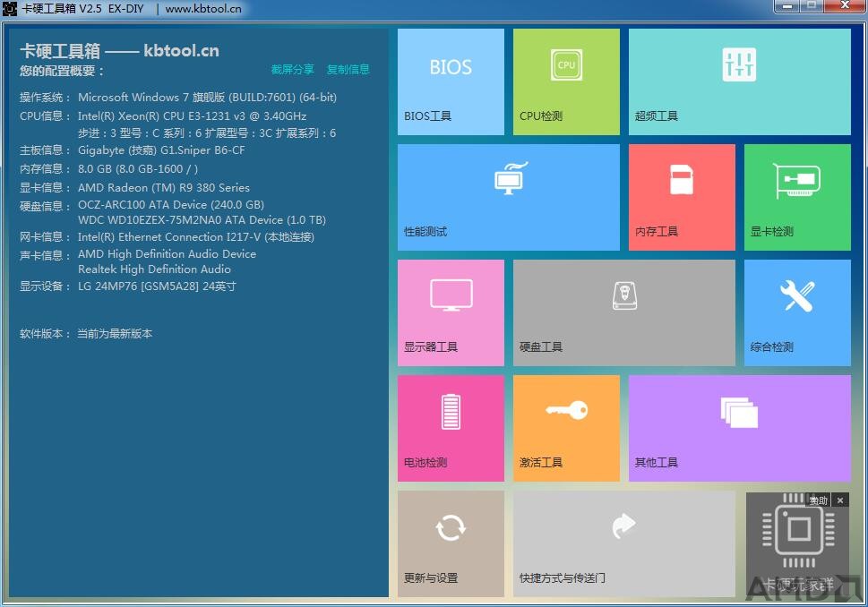This screenshot has width=868, height=607.
Task: Open 性能测试 monitor icon
Action: [x=511, y=177]
